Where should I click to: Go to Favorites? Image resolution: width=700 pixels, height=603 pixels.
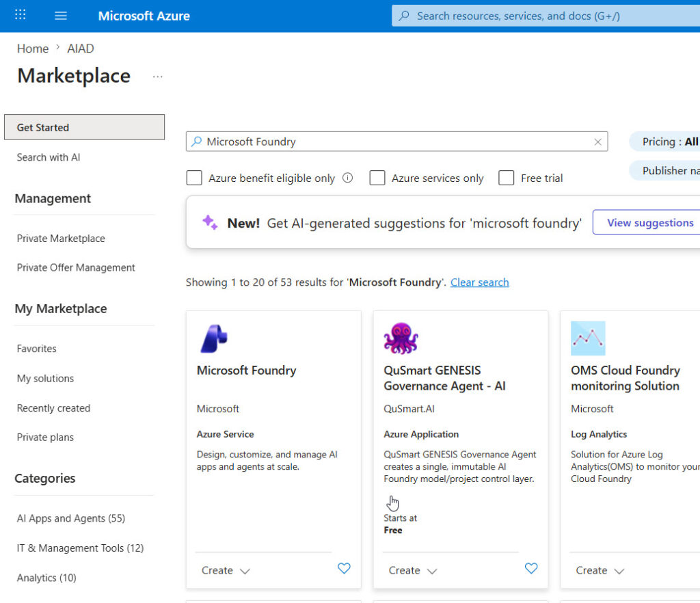coord(37,349)
